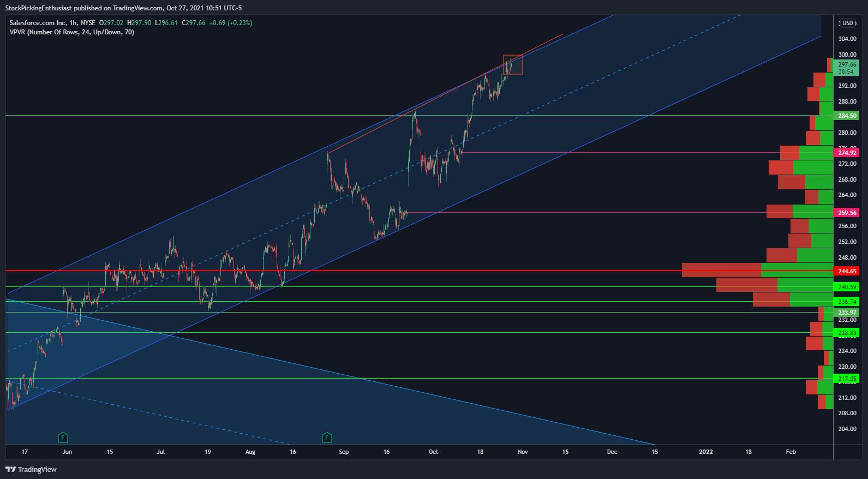
Task: Click the 300.00 price axis tick
Action: coord(847,55)
